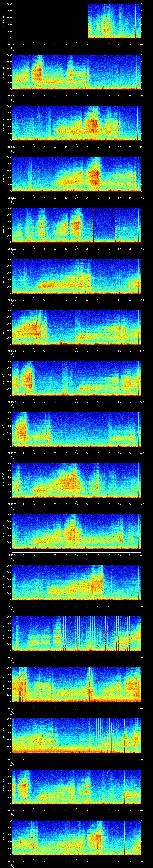Click the 21:20:00 start time label
This screenshot has width=153, height=868.
tap(12, 606)
